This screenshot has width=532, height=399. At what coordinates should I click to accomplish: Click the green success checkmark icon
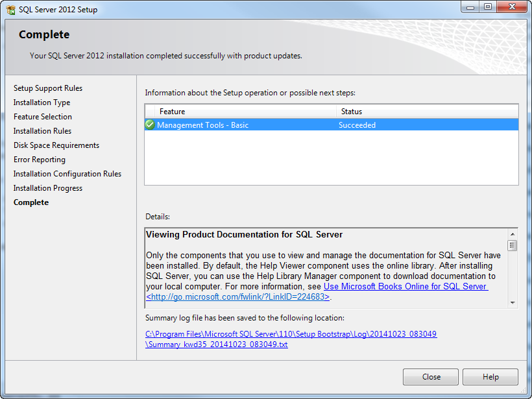click(x=150, y=125)
